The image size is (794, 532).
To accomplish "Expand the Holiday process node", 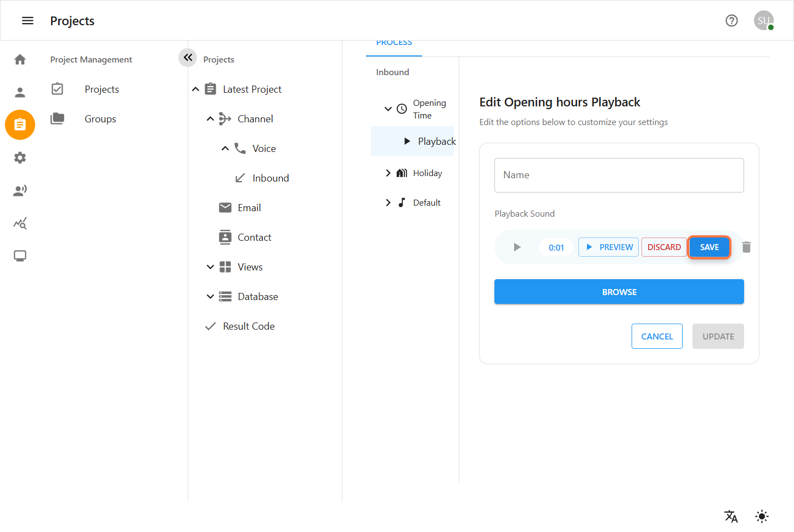I will (388, 173).
